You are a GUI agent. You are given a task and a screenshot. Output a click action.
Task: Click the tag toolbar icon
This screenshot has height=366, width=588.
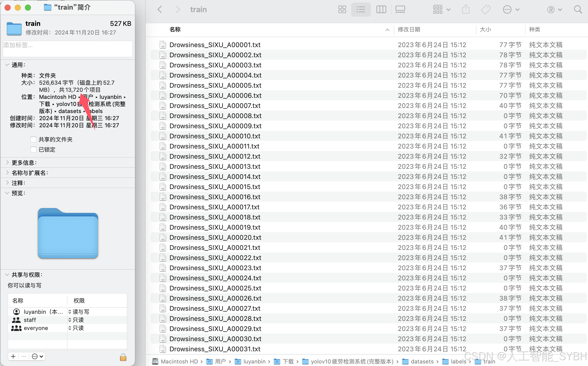pyautogui.click(x=486, y=10)
